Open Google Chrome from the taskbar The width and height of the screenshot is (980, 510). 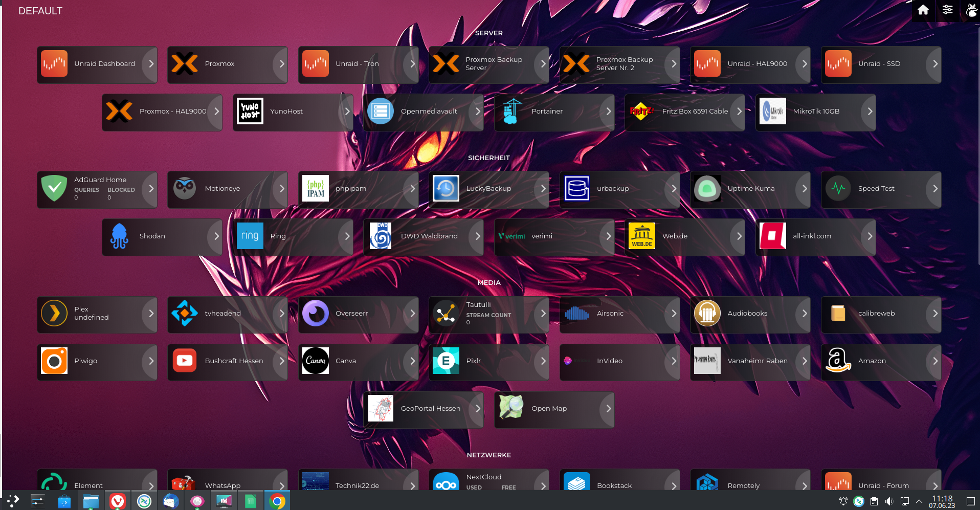point(277,501)
